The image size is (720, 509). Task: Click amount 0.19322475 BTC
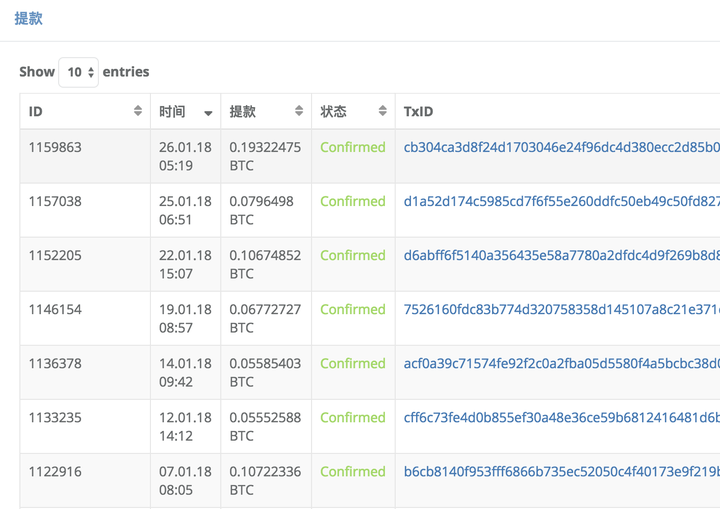265,156
